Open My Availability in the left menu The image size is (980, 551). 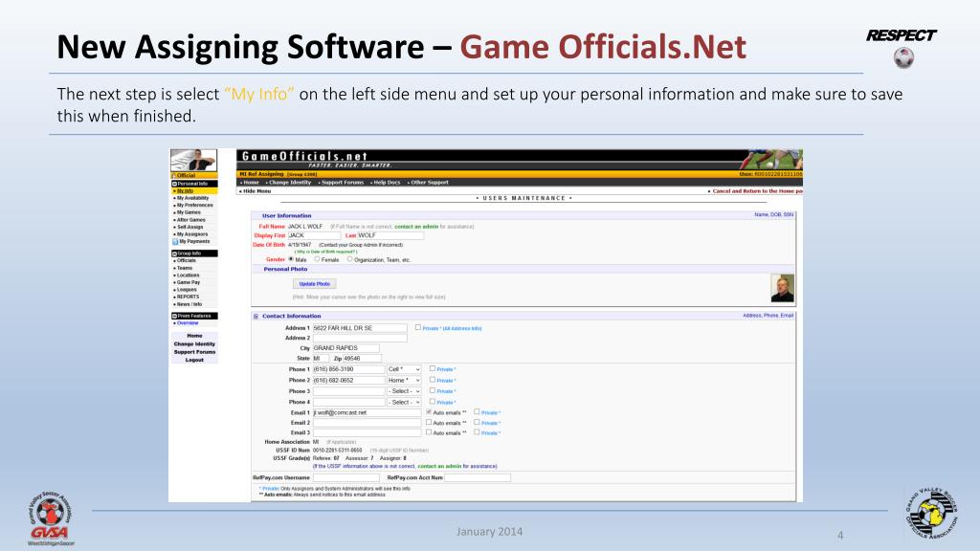point(191,198)
